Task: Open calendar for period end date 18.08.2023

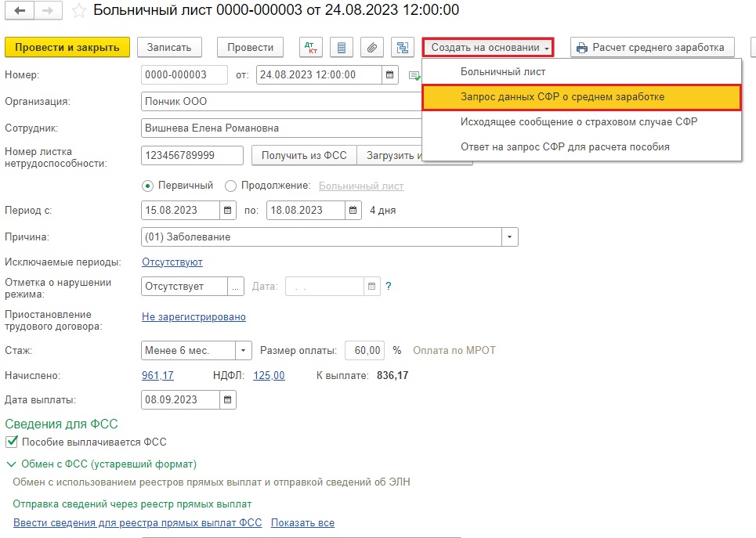Action: pos(353,210)
